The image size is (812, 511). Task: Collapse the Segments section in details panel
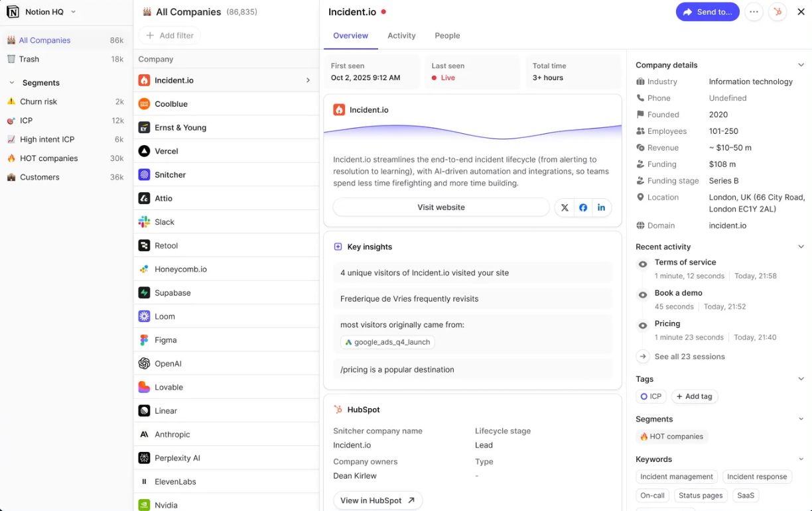801,419
